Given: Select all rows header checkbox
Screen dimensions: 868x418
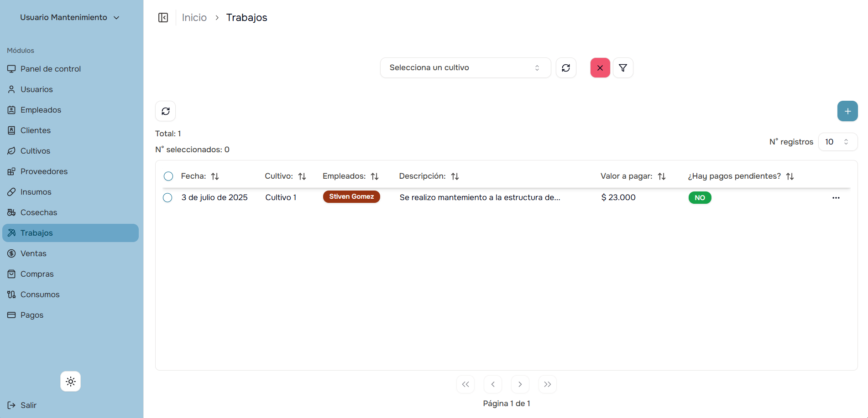Looking at the screenshot, I should pyautogui.click(x=168, y=176).
